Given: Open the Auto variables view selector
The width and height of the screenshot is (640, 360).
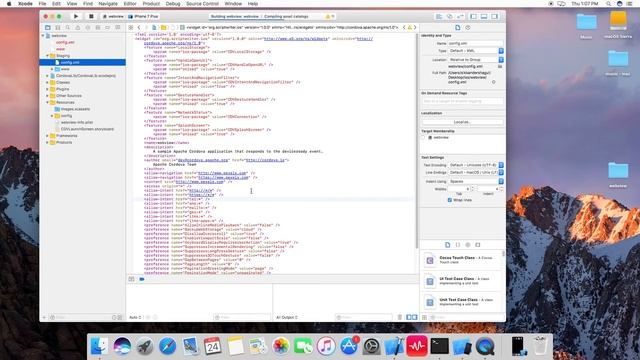Looking at the screenshot, I should [135, 317].
